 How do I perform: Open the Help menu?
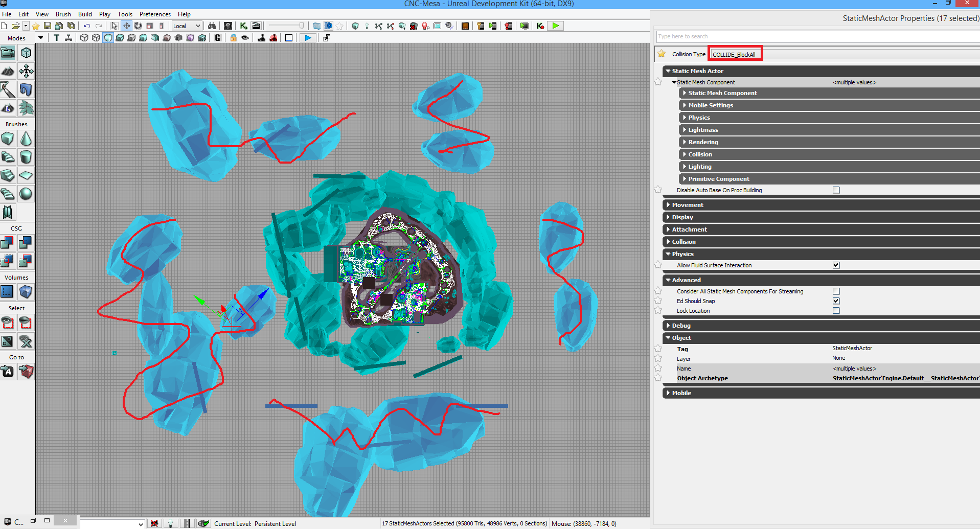coord(184,14)
